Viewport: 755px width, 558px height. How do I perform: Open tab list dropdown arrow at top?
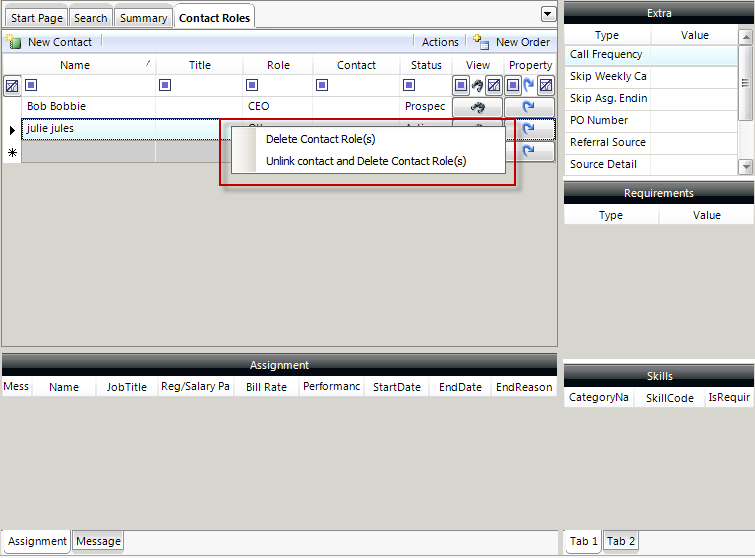[547, 14]
